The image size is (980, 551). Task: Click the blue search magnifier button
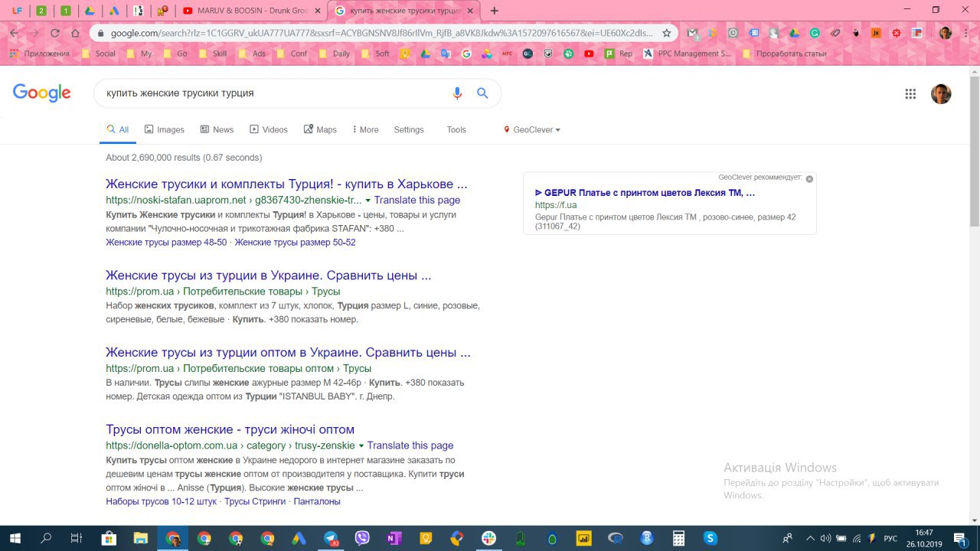[x=482, y=93]
